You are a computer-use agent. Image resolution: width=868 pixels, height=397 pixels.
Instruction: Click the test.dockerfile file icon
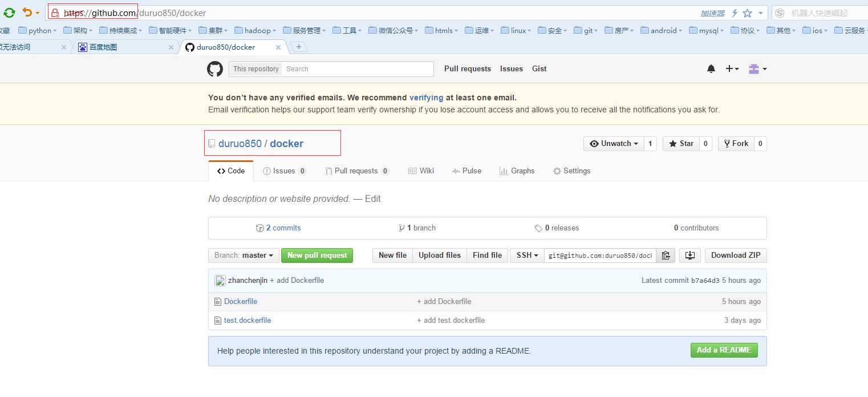click(x=217, y=321)
